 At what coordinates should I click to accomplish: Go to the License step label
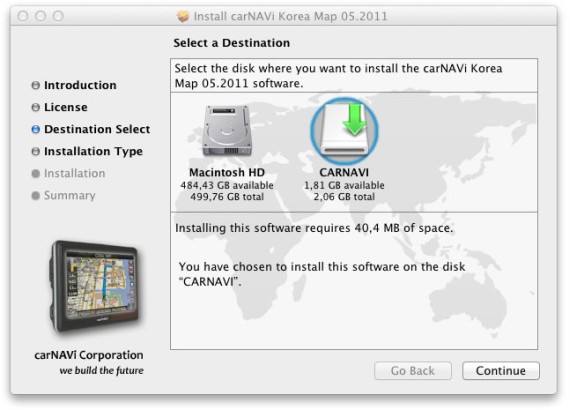[x=66, y=108]
